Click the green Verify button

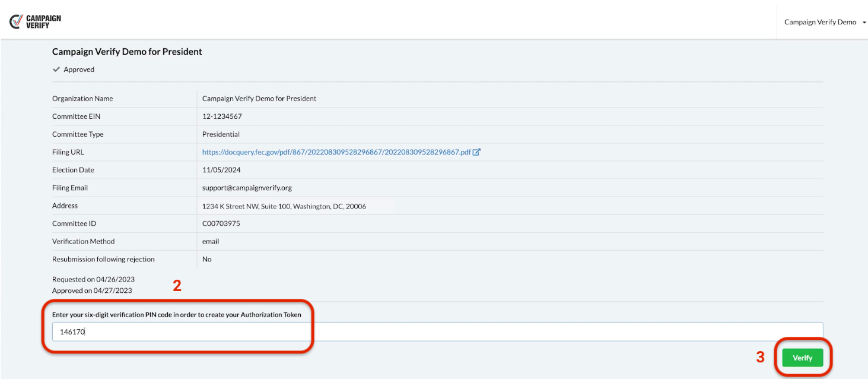point(802,358)
